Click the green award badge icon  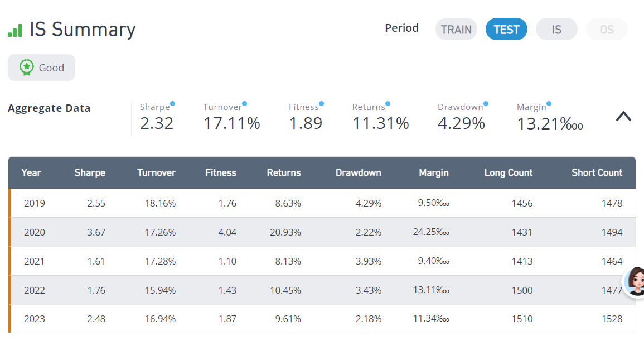pyautogui.click(x=27, y=68)
